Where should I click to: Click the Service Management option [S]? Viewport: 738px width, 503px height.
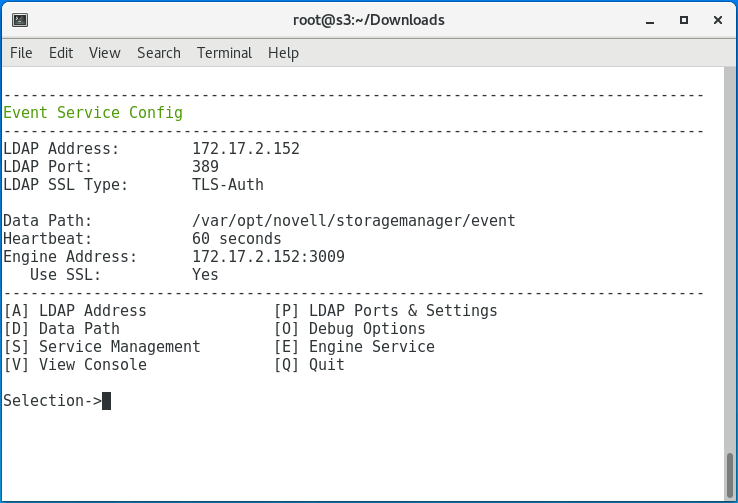coord(102,347)
